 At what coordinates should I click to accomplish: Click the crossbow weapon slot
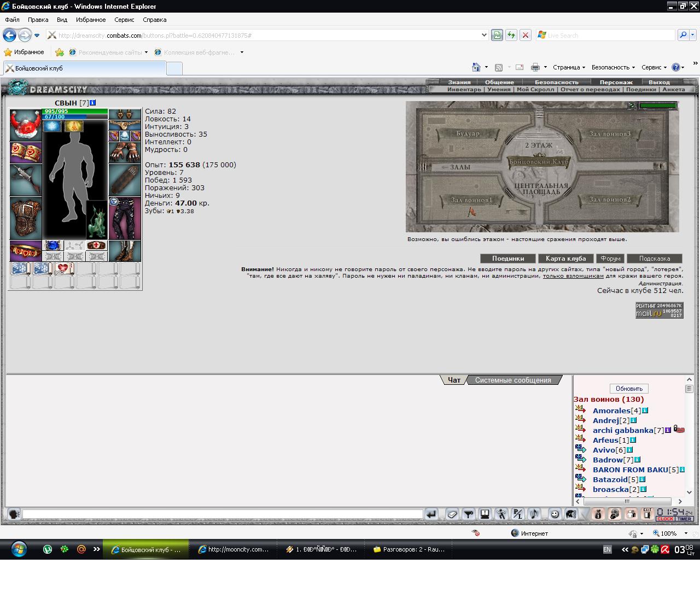tap(26, 180)
